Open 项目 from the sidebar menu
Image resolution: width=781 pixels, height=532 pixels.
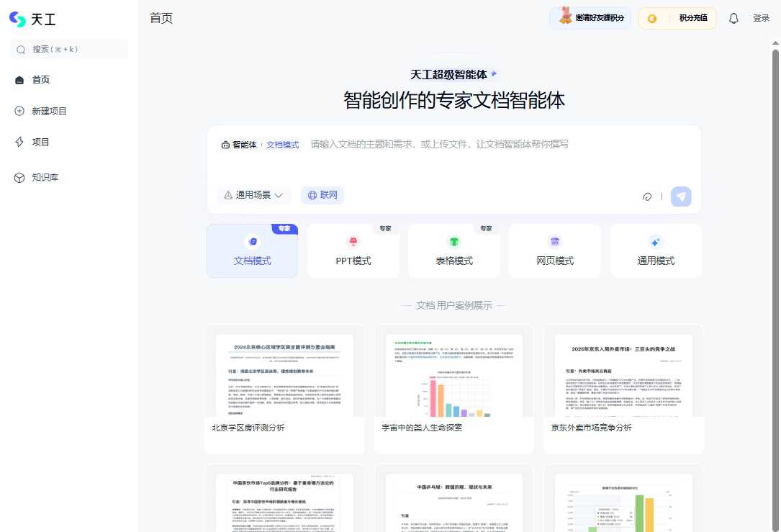click(36, 142)
